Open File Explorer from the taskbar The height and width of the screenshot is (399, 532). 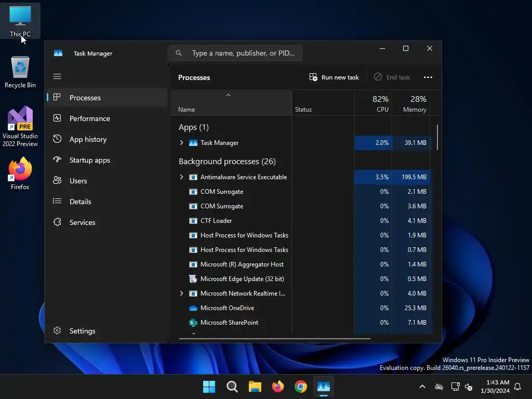click(255, 387)
